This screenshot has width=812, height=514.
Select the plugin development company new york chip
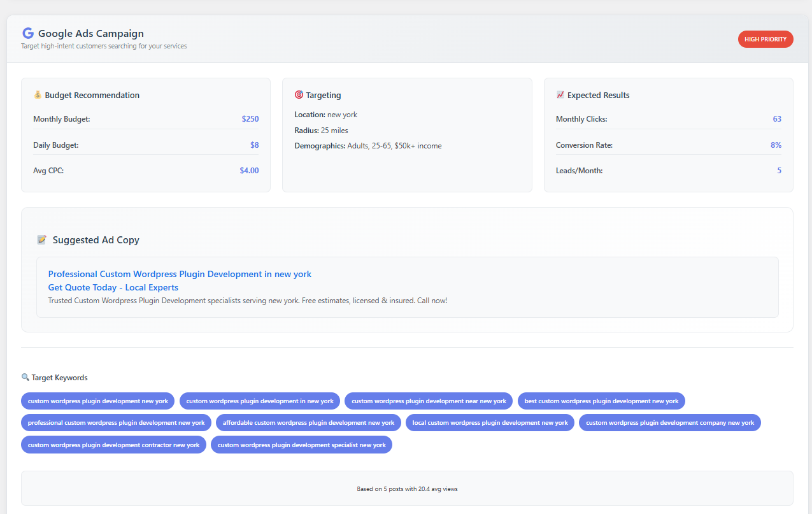point(670,423)
